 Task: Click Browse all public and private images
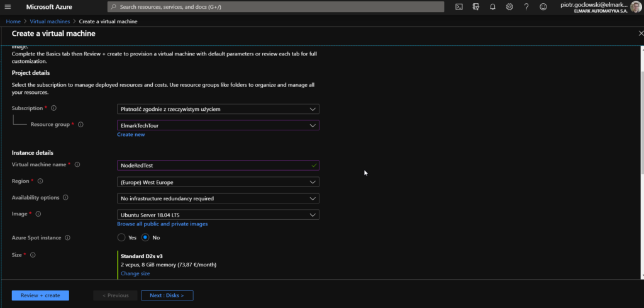162,224
